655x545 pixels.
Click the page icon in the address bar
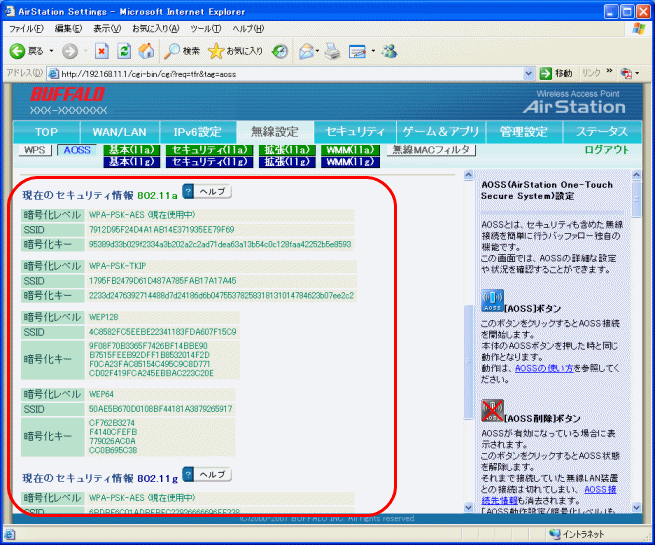53,74
